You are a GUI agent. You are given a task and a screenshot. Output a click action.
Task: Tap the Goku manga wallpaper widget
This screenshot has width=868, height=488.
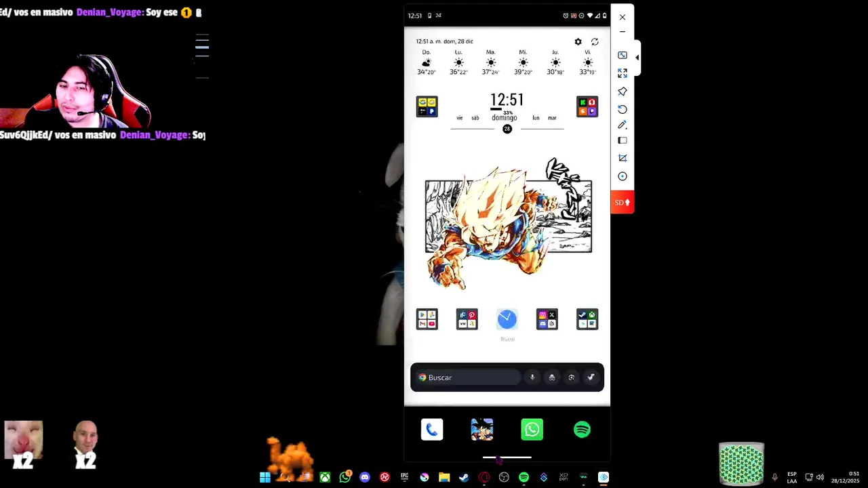pyautogui.click(x=507, y=224)
